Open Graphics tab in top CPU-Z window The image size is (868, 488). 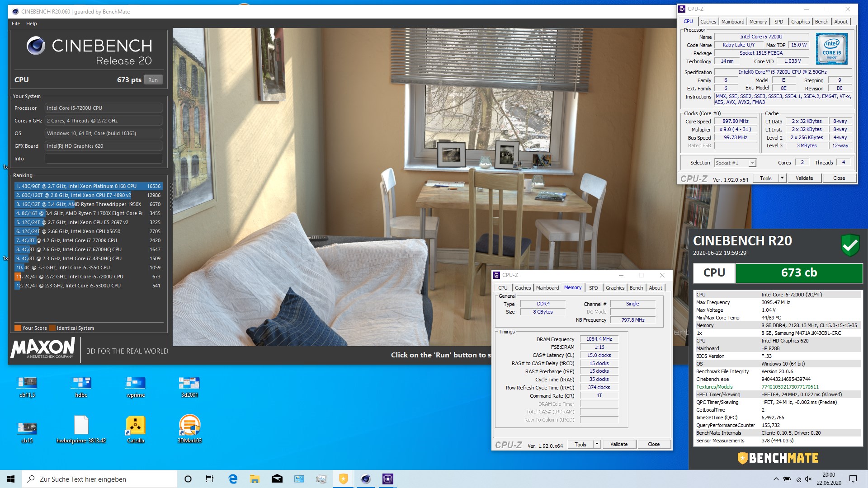800,22
